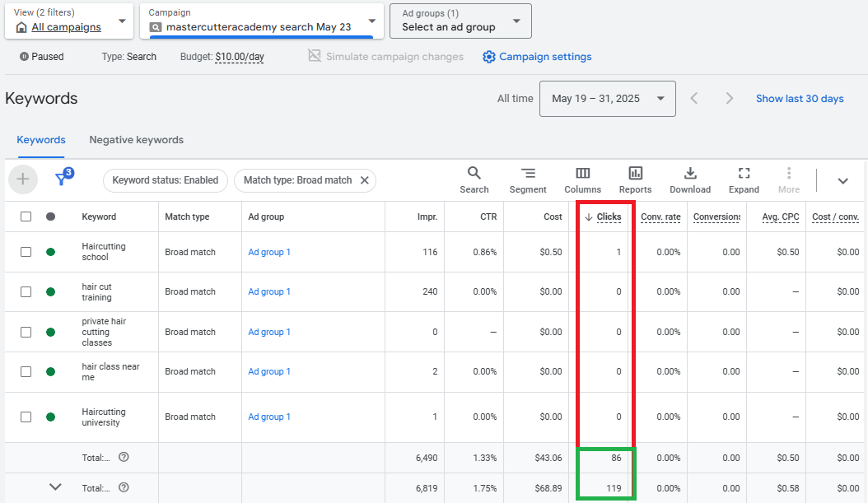Open the May 19 – 31, 2025 date picker
Viewport: 868px width, 503px height.
click(x=607, y=99)
